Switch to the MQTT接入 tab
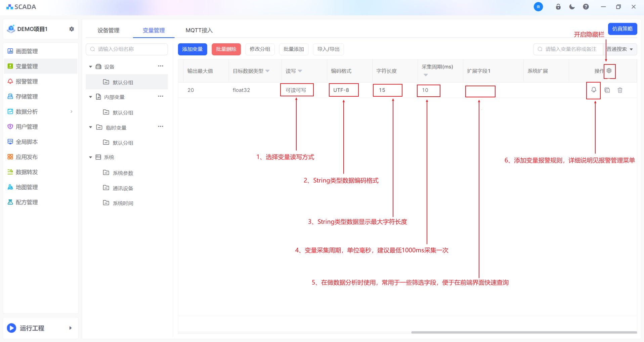644x342 pixels. coord(199,30)
